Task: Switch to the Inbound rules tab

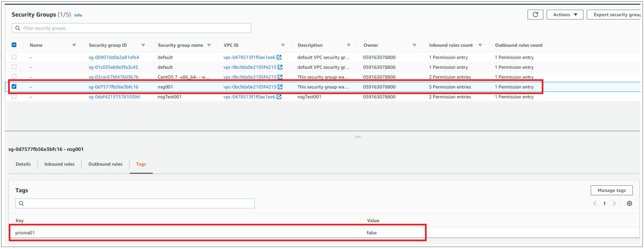Action: 60,164
